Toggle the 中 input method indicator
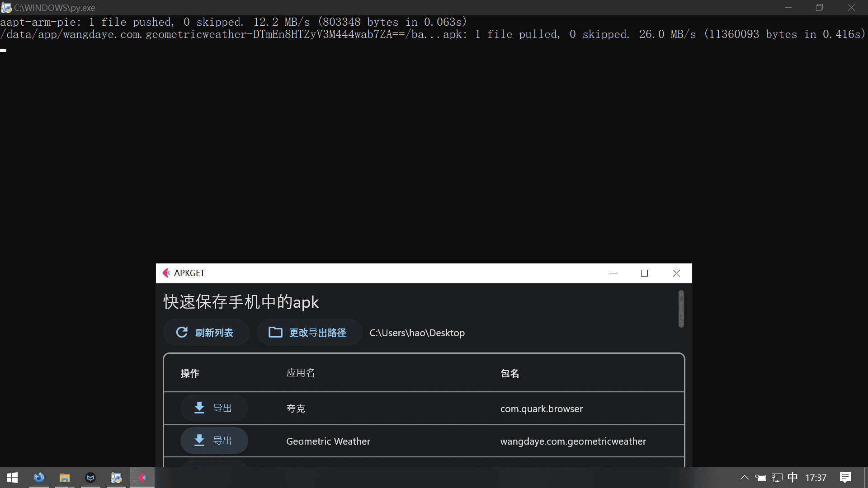The width and height of the screenshot is (868, 488). [793, 478]
